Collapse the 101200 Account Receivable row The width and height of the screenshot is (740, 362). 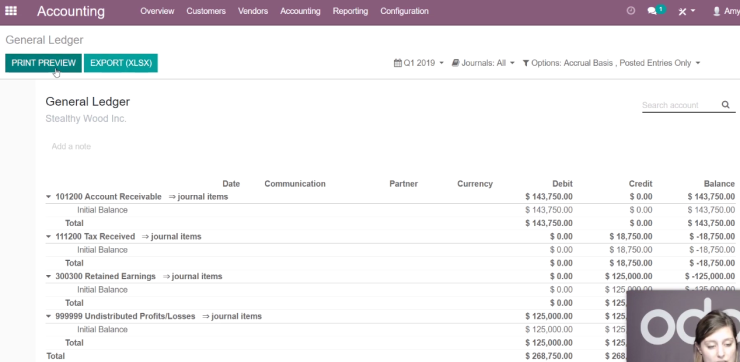pyautogui.click(x=48, y=197)
